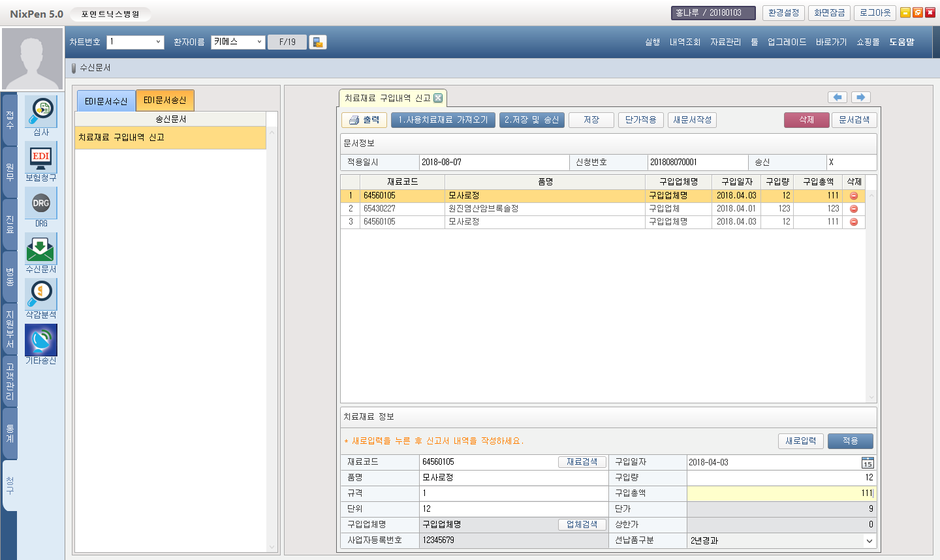The width and height of the screenshot is (940, 560).
Task: Delete row 2 with red minus icon
Action: [x=854, y=209]
